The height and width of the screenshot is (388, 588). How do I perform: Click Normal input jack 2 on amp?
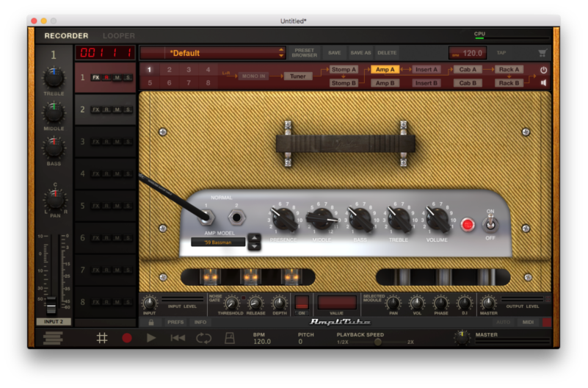[x=236, y=218]
